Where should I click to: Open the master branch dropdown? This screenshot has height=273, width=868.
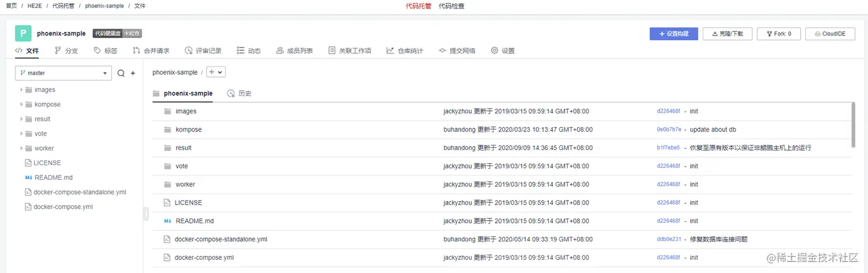point(63,73)
